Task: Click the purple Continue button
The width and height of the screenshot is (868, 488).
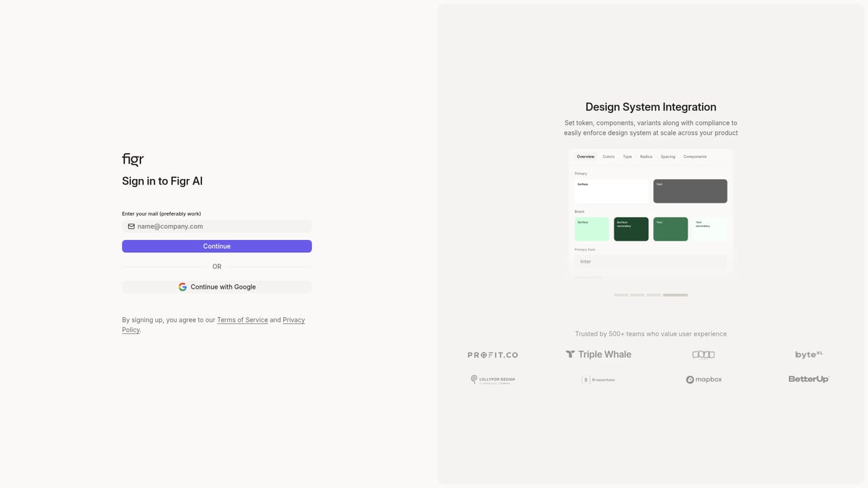Action: [217, 246]
